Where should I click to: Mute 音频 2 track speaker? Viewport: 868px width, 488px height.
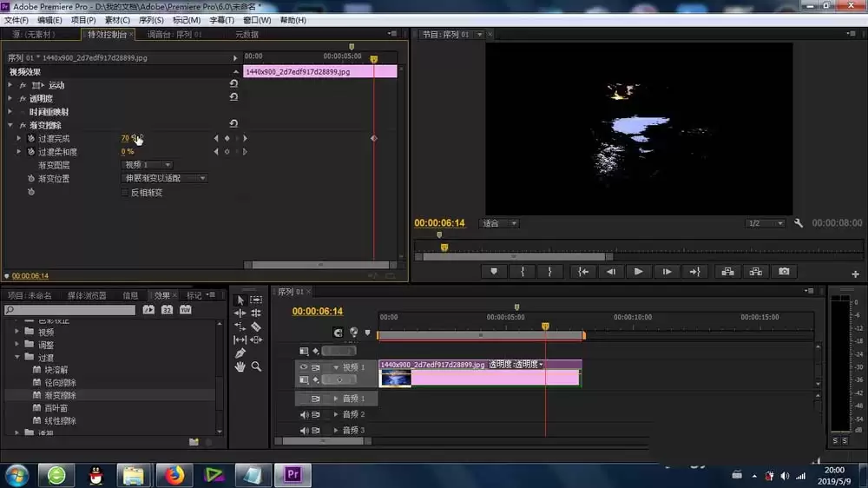point(304,414)
